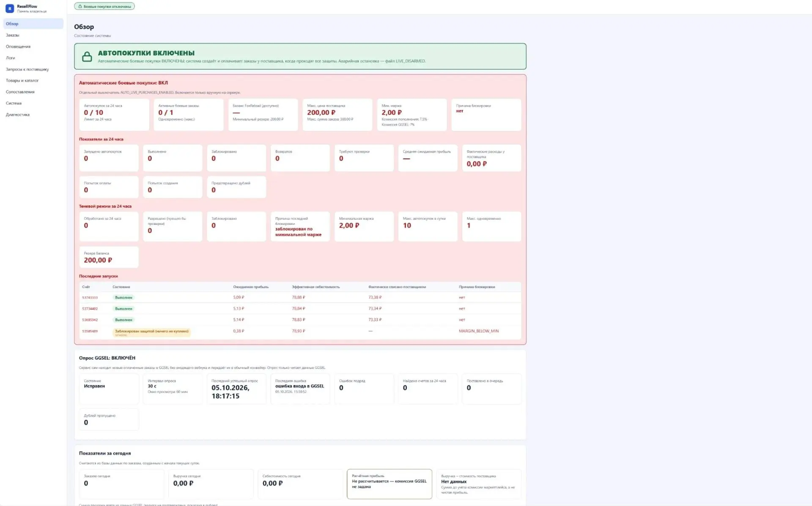Open the Обзор sidebar section

click(33, 24)
